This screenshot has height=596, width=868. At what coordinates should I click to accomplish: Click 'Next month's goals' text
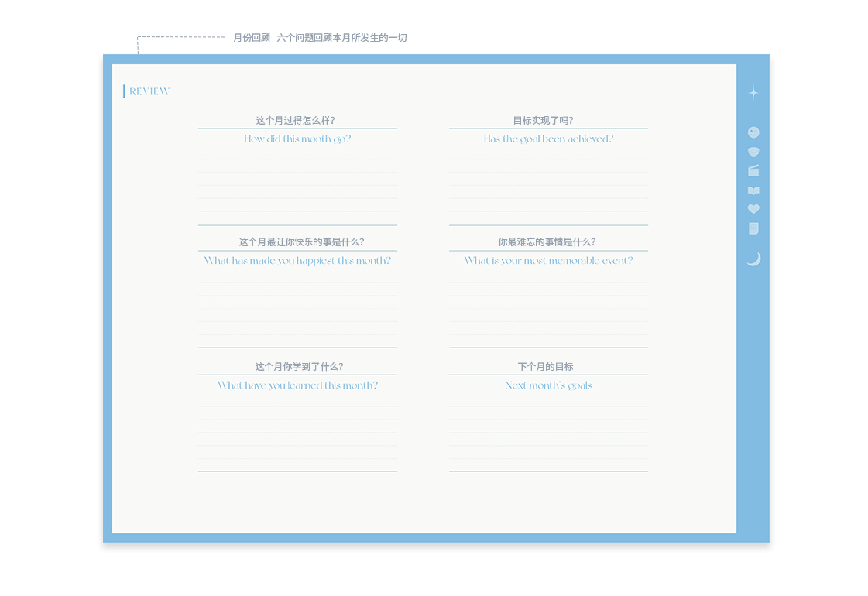(x=548, y=385)
